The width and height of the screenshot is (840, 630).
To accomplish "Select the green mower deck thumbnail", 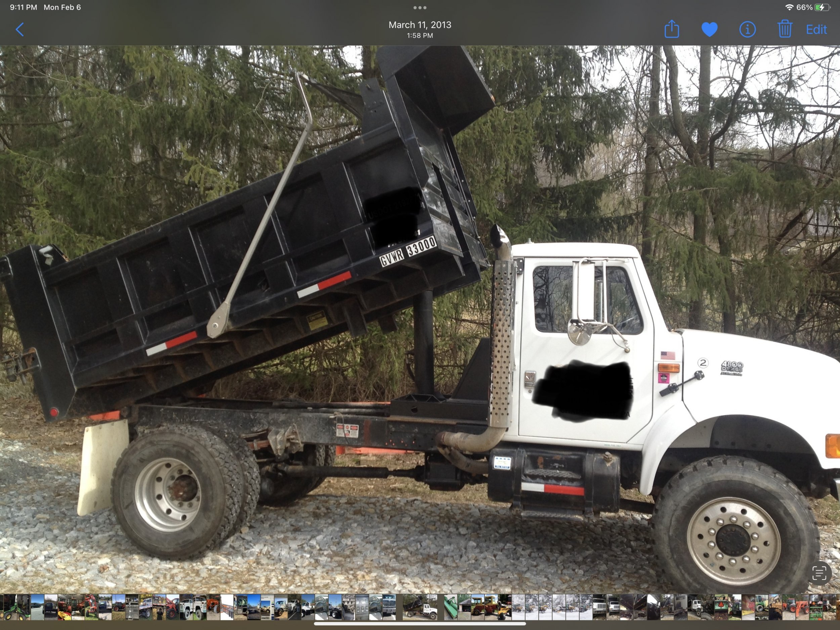I will point(451,607).
